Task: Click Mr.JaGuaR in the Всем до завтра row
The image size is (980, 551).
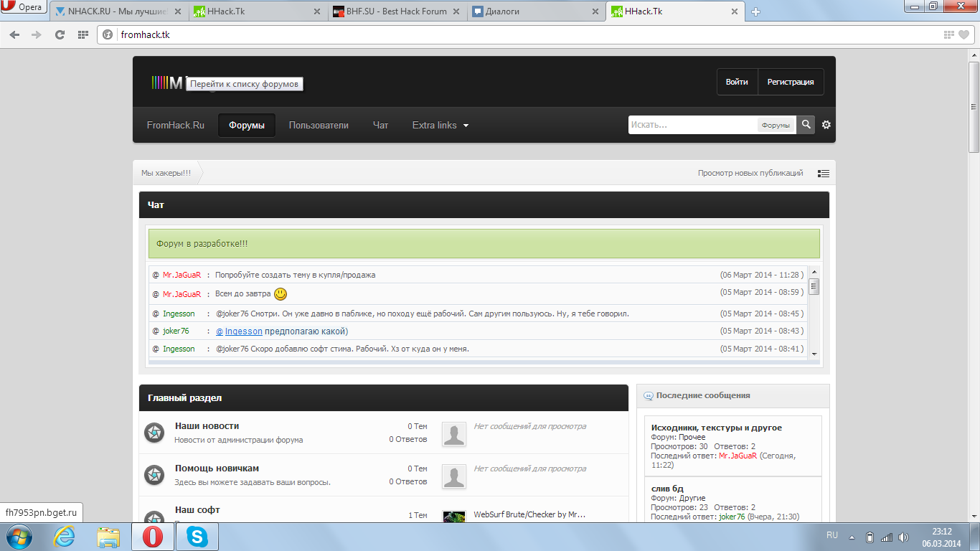Action: [182, 294]
